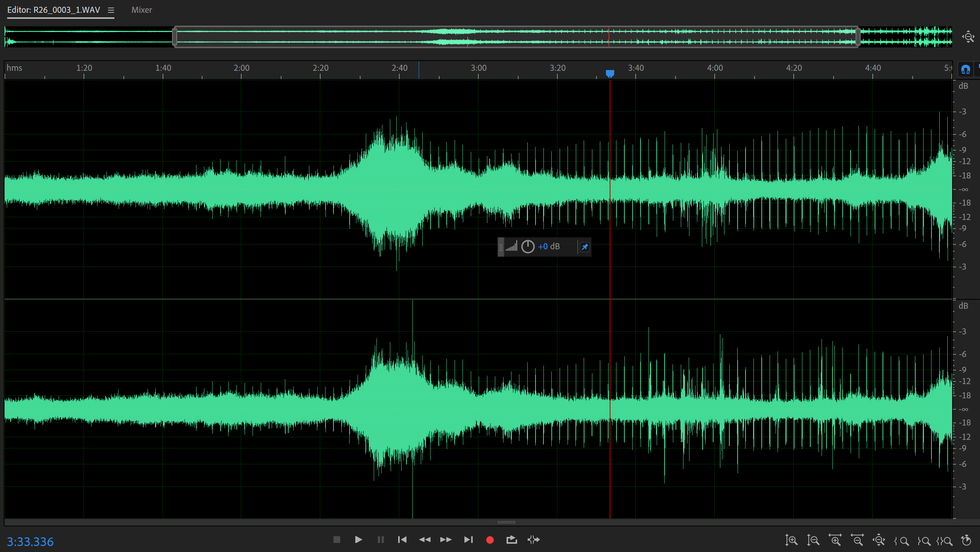Zoom in amplitude
Image resolution: width=980 pixels, height=552 pixels.
pos(791,540)
